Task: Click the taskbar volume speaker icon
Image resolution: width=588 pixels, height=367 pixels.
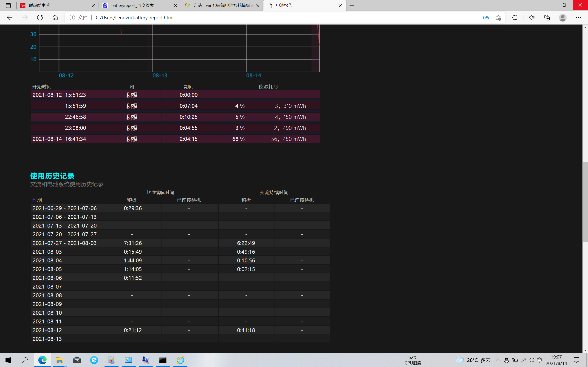Action: click(531, 360)
